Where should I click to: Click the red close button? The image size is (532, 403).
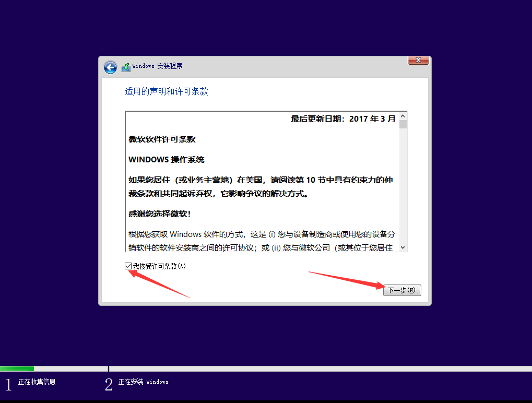[418, 60]
